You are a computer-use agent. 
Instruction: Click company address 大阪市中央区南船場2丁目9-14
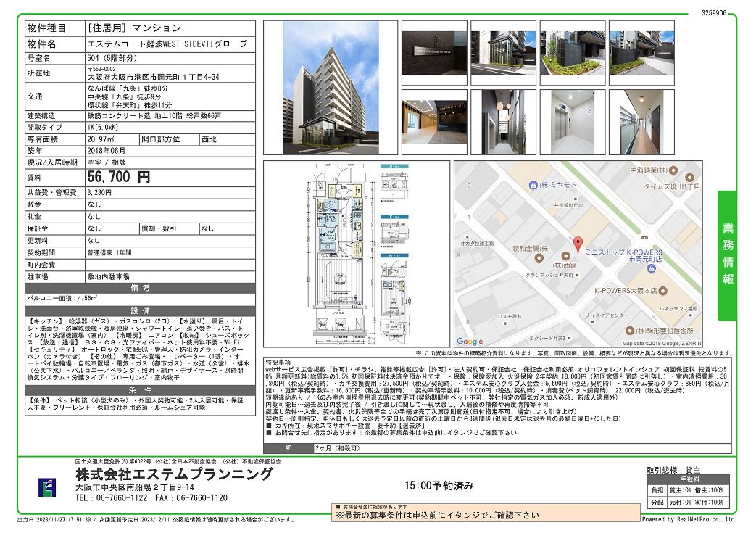point(135,487)
